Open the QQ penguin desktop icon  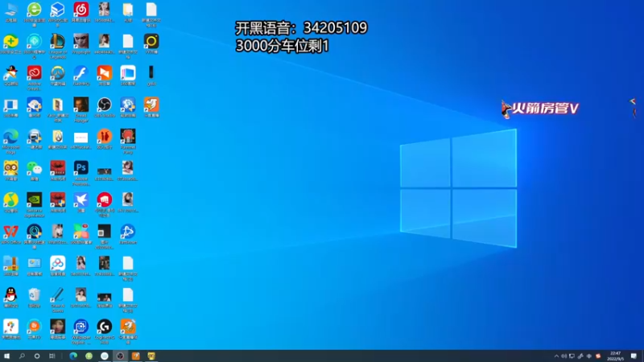point(10,294)
